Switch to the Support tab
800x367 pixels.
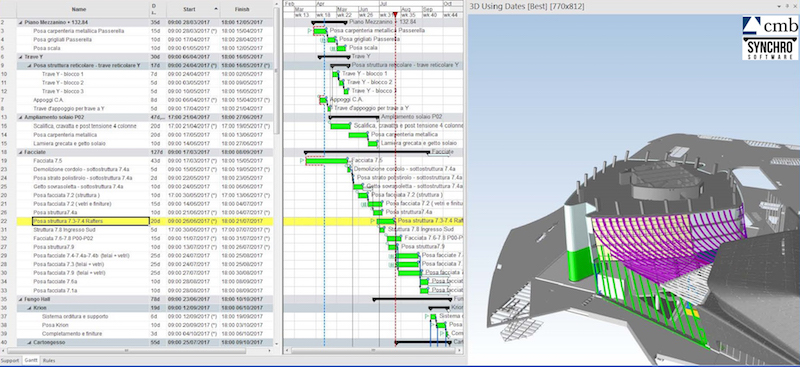pos(10,360)
